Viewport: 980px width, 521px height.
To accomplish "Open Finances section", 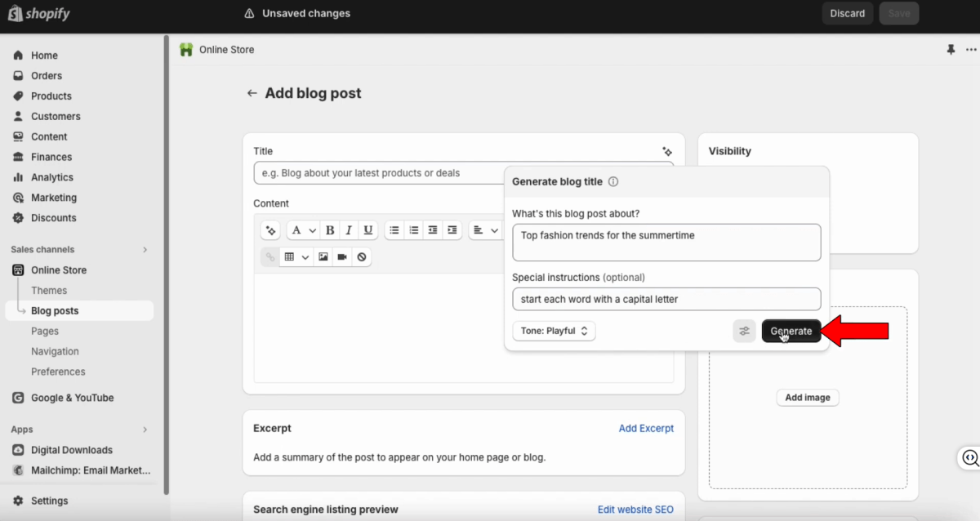I will pyautogui.click(x=51, y=158).
